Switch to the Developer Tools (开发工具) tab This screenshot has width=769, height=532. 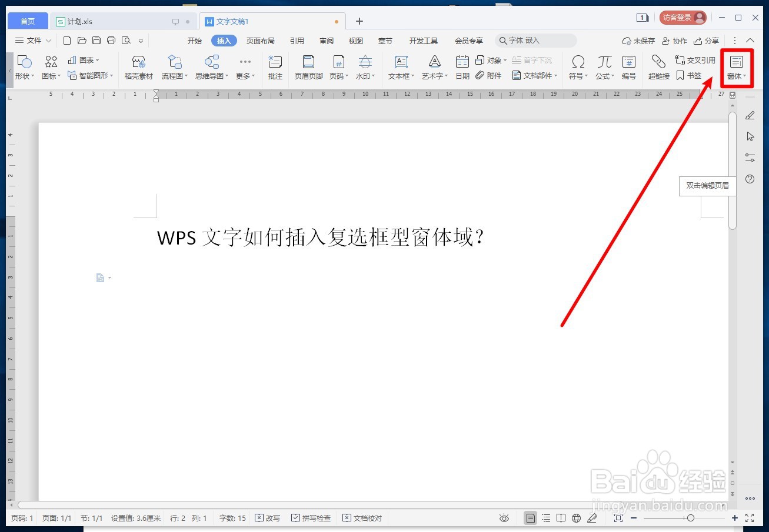coord(424,41)
